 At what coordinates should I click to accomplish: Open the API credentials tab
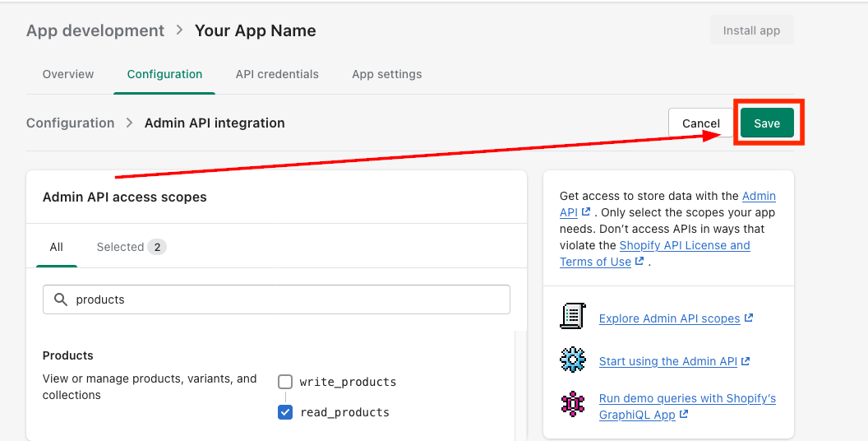277,74
